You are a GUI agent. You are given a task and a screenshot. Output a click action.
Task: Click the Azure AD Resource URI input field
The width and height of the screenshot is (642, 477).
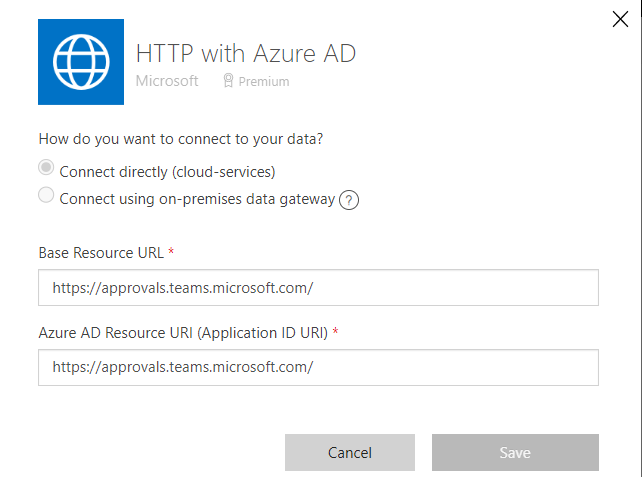[x=319, y=367]
